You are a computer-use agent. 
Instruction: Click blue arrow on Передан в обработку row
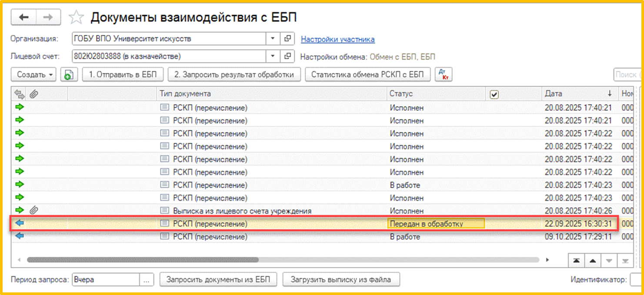coord(20,223)
